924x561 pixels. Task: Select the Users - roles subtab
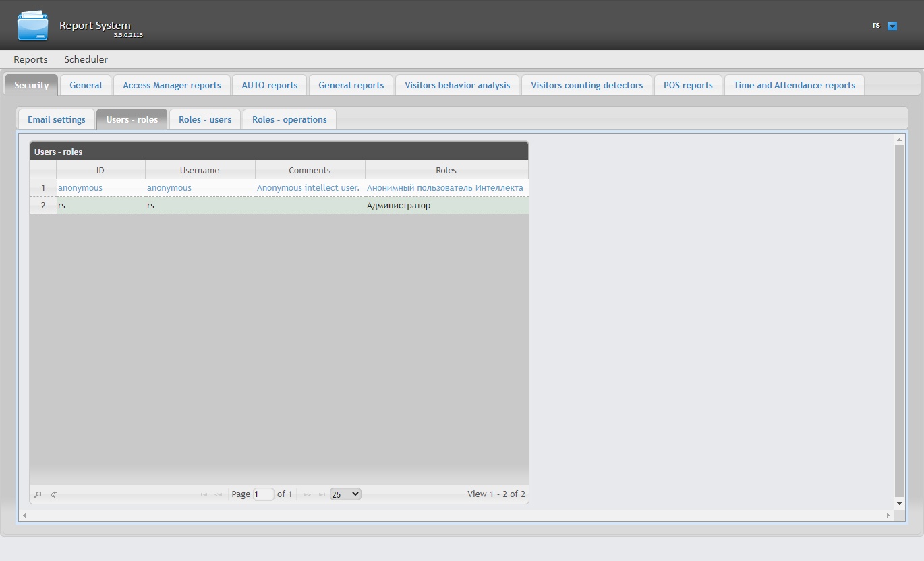tap(132, 119)
